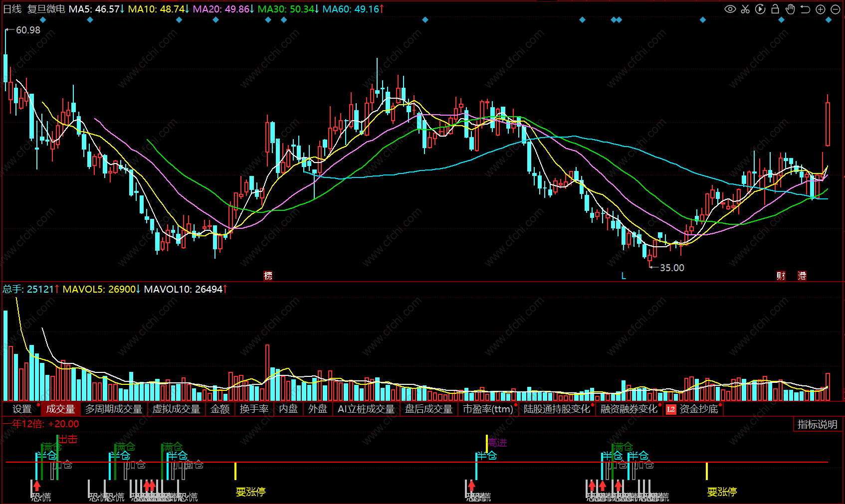
Task: Click the 复旦微电 stock name
Action: [x=46, y=9]
